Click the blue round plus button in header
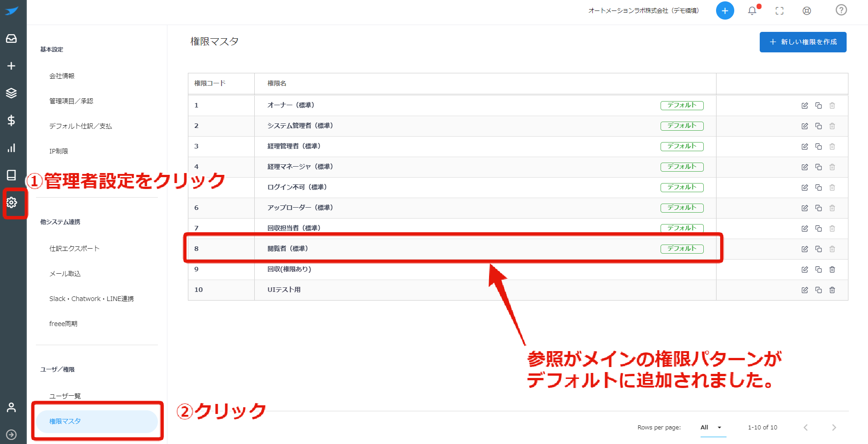868x444 pixels. [x=725, y=10]
